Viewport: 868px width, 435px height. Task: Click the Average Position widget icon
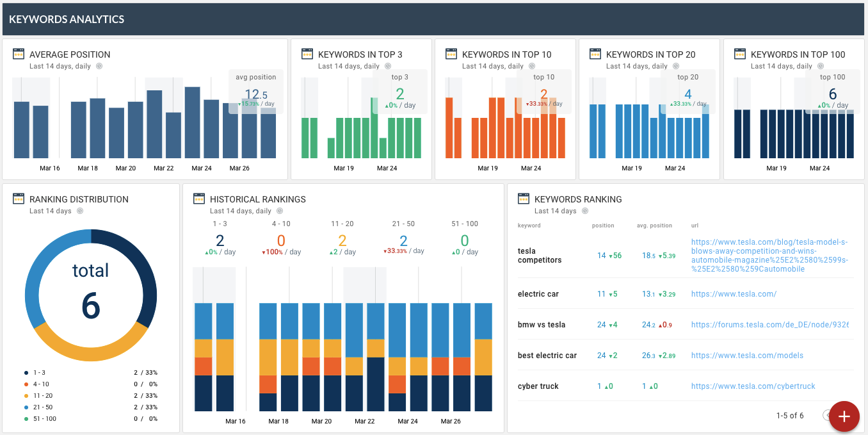point(19,54)
